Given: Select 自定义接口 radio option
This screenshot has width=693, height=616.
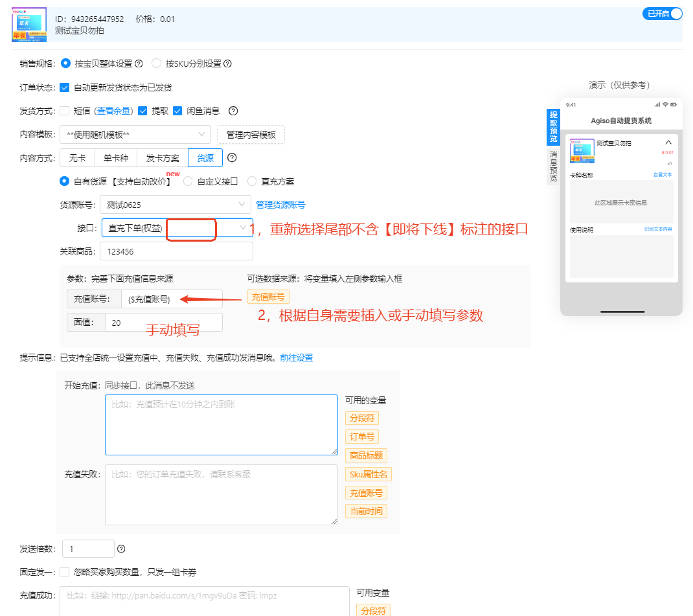Looking at the screenshot, I should (x=187, y=181).
